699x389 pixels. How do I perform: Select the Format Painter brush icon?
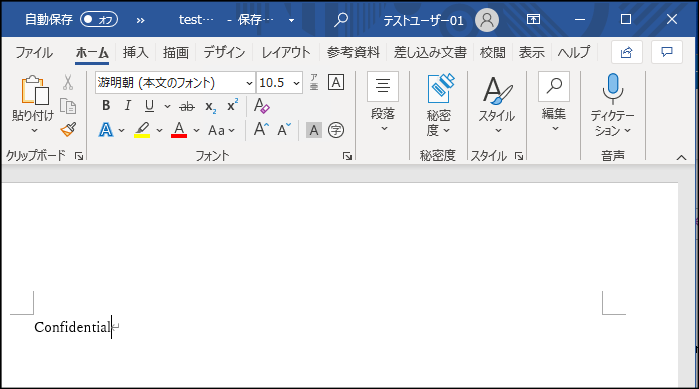click(68, 130)
